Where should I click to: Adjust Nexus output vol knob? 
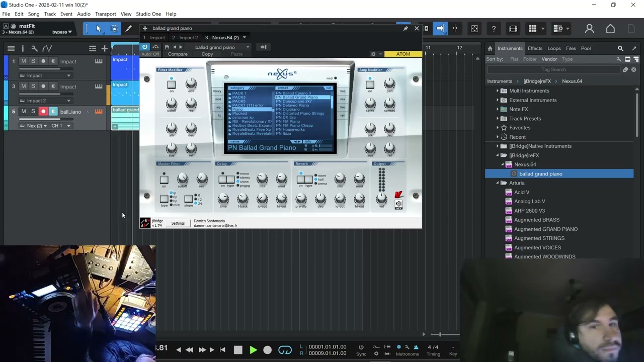point(382,198)
